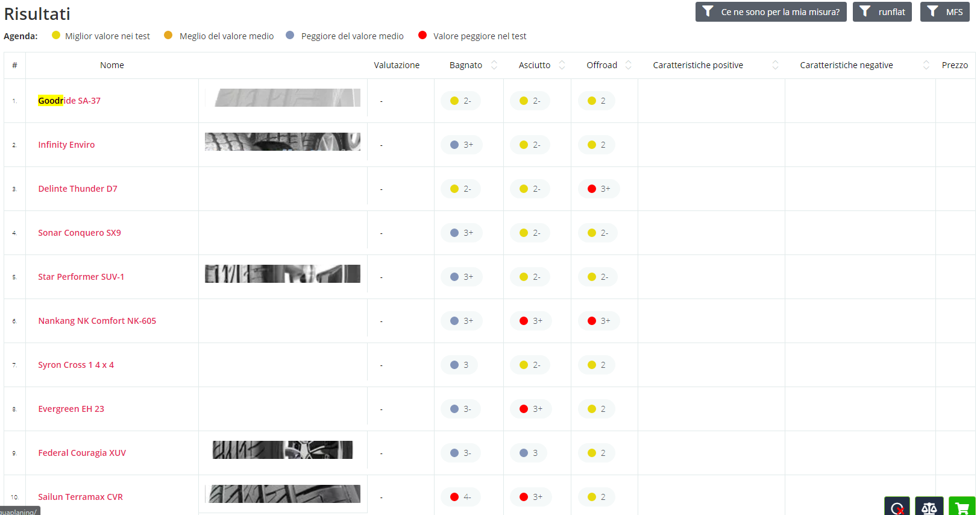This screenshot has height=515, width=980.
Task: Click the 'Miglior valore nei test' legend yellow dot
Action: pyautogui.click(x=56, y=35)
